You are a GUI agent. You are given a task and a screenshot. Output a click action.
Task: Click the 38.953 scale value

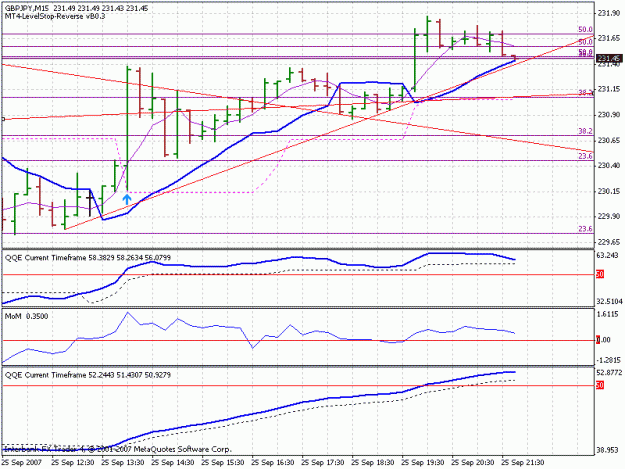click(608, 450)
